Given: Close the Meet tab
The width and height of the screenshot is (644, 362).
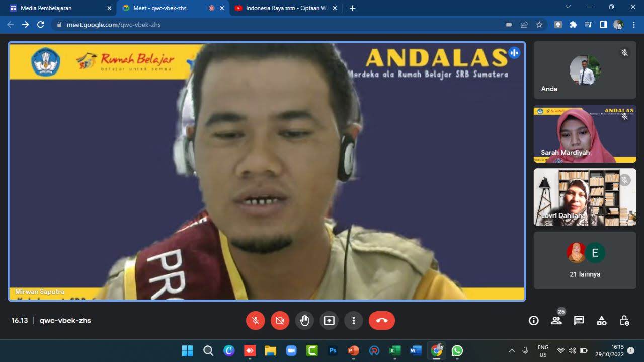Looking at the screenshot, I should click(x=222, y=8).
